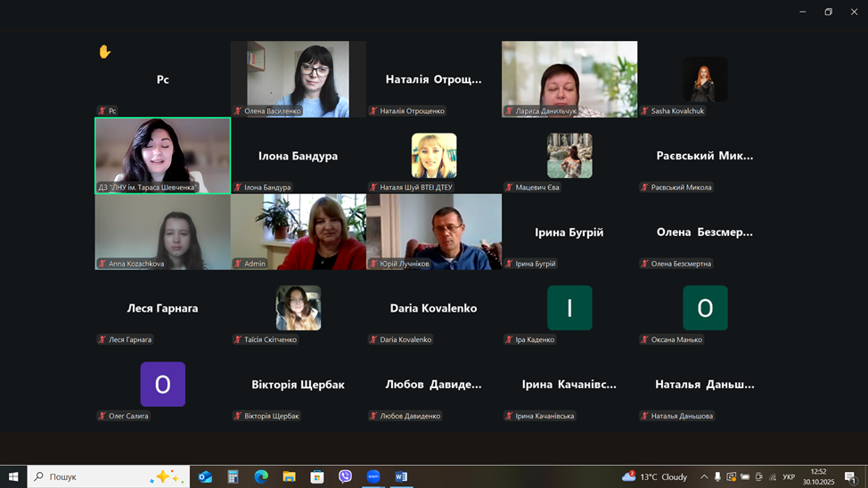Click the Windows Start button
The height and width of the screenshot is (488, 868).
click(13, 476)
